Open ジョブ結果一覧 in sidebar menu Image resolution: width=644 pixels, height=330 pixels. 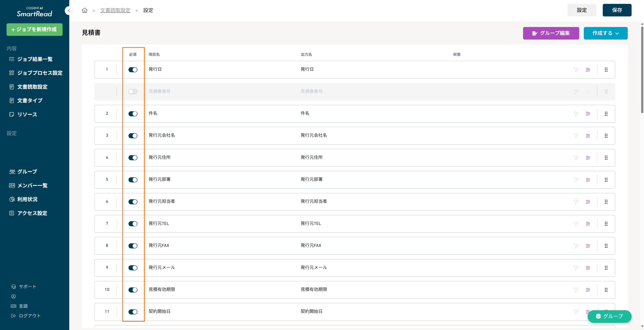coord(35,59)
